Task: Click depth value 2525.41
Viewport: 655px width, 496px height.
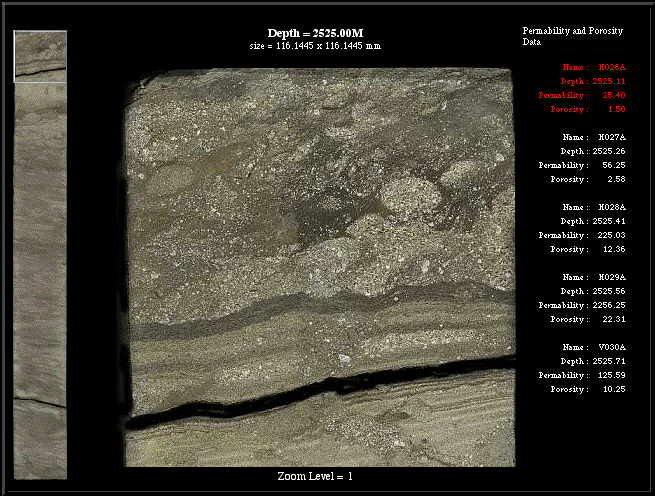Action: [609, 221]
